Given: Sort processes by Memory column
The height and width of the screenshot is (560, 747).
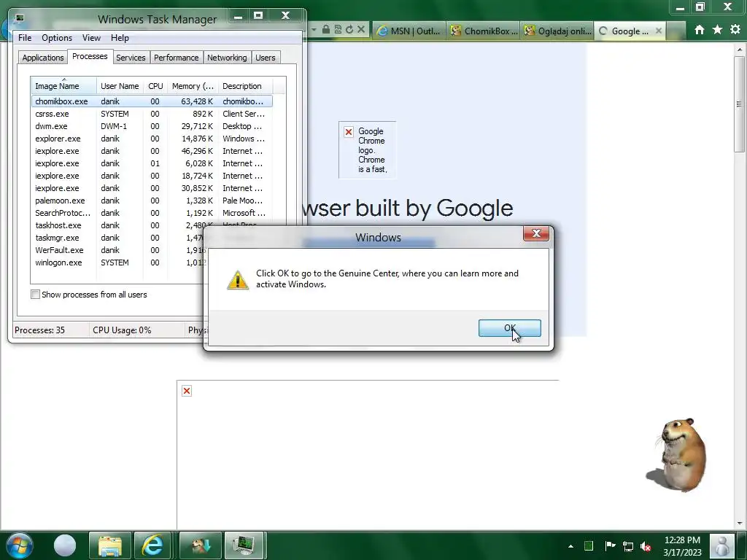Looking at the screenshot, I should coord(193,86).
